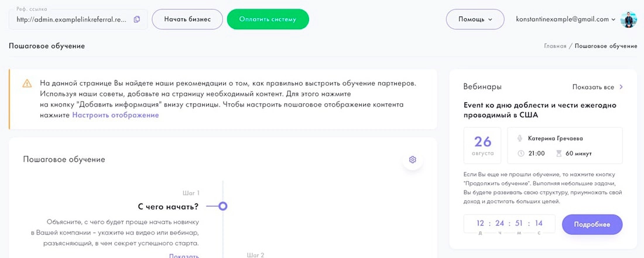The width and height of the screenshot is (644, 258).
Task: Click the '21:00' time text
Action: point(536,154)
